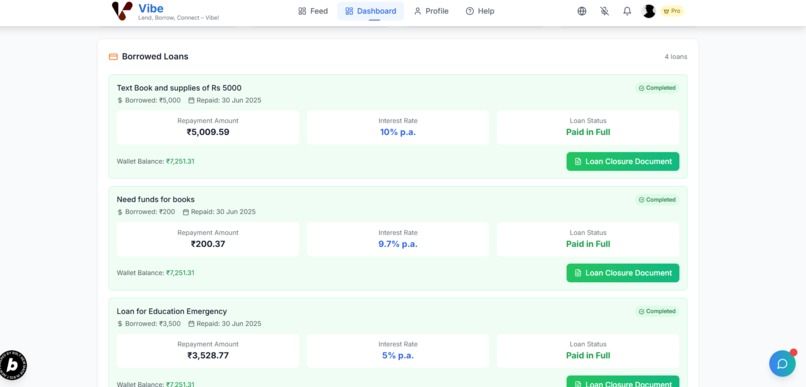Click repayment amount ₹3,528.77
Viewport: 806px width, 387px height.
point(208,356)
